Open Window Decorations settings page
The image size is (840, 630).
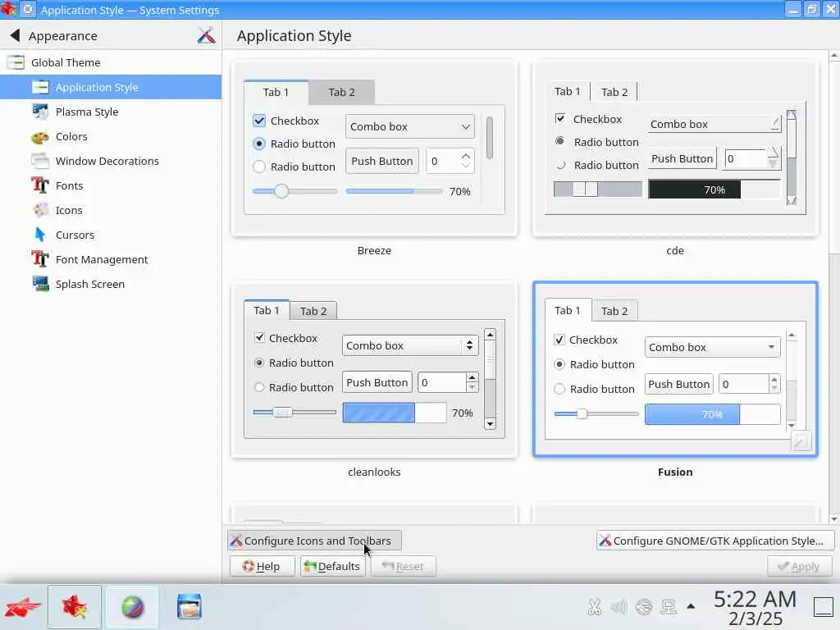click(111, 161)
